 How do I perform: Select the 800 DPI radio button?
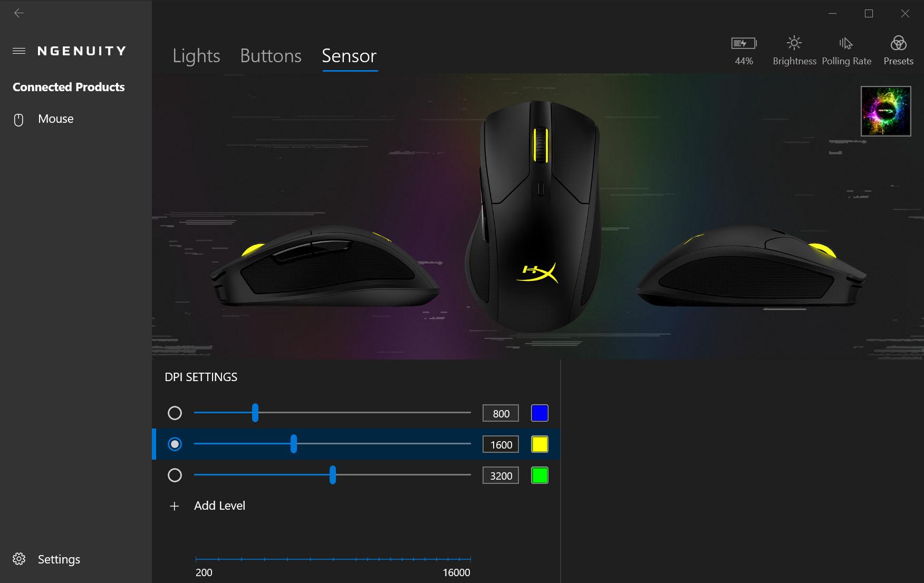175,413
